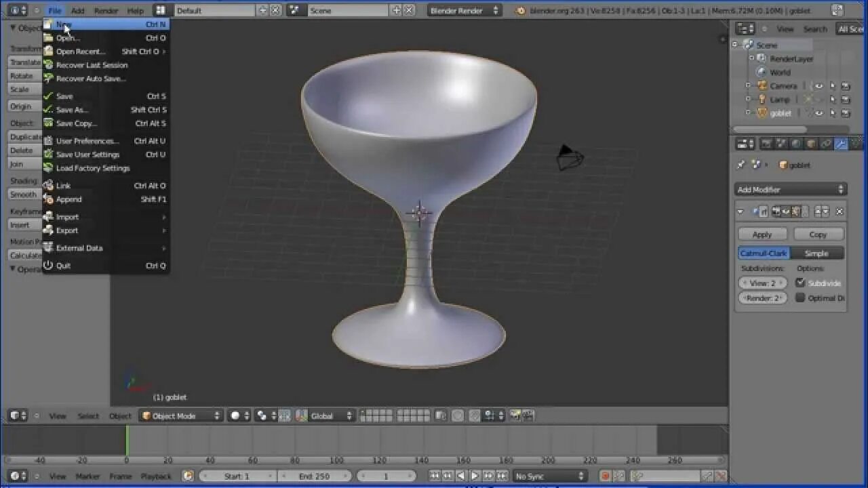Jump to the first frame in the timeline

coord(435,476)
